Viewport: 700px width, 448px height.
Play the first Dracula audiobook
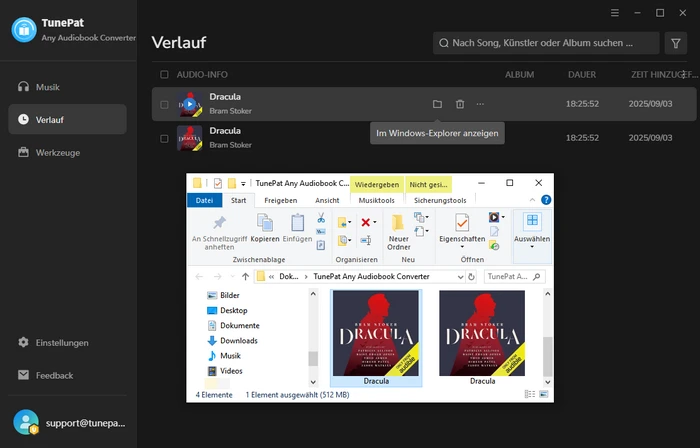[x=190, y=104]
